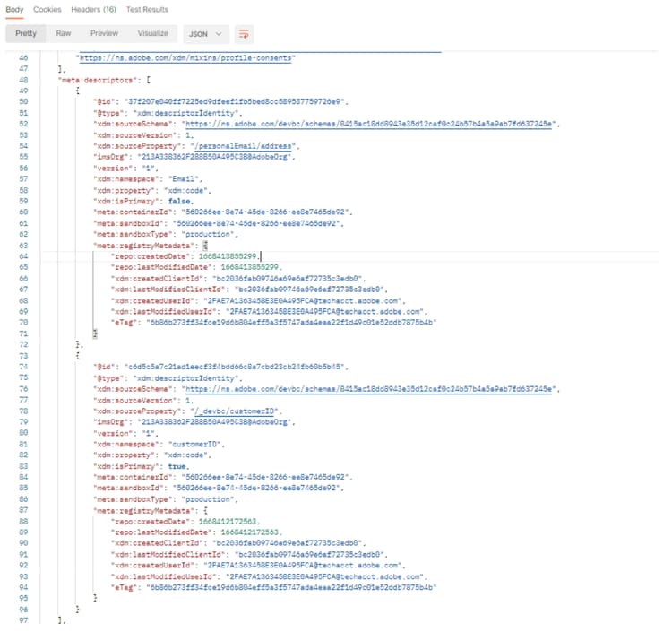This screenshot has height=632, width=672.
Task: Click the xdm:lastModifiedUserId value on line 93
Action: [324, 576]
